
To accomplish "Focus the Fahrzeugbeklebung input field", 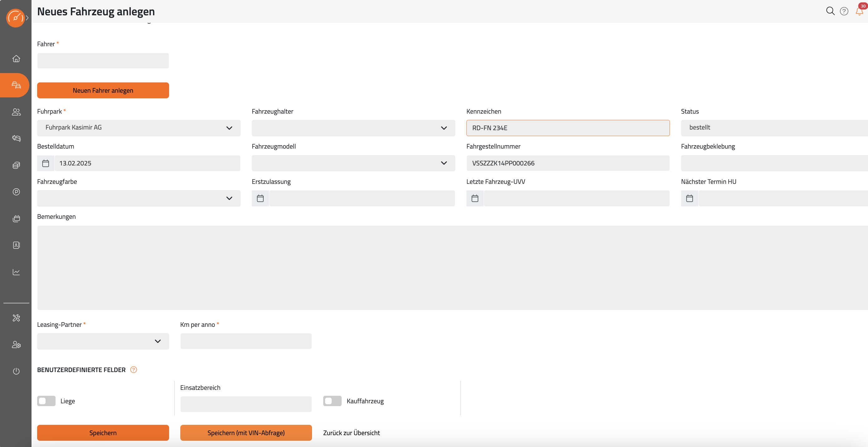I will (x=774, y=163).
